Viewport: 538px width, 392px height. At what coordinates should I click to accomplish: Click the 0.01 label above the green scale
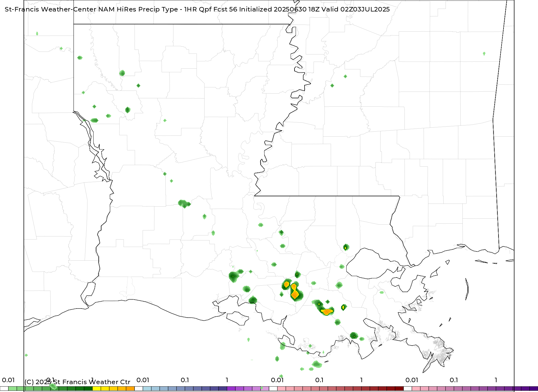coord(8,380)
